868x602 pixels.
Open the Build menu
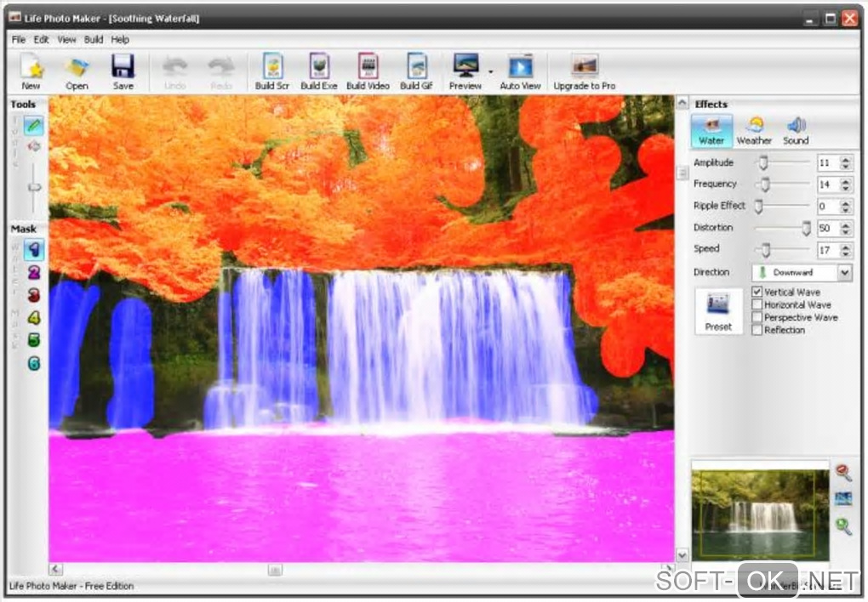pos(94,40)
